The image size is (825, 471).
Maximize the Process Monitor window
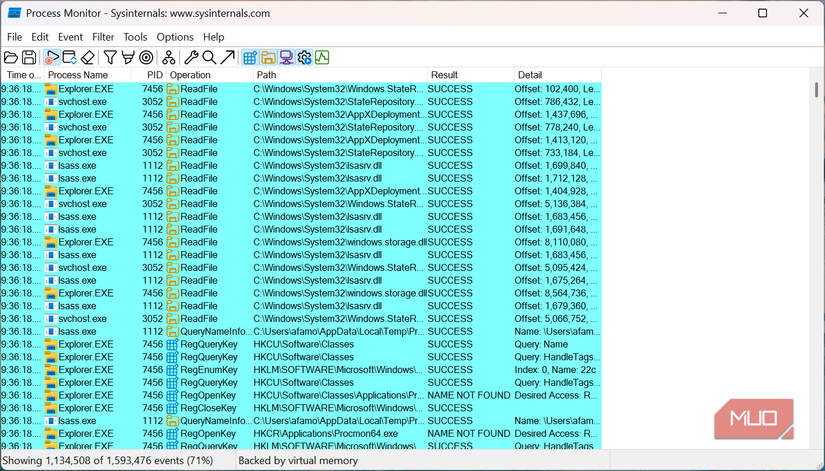pyautogui.click(x=762, y=13)
